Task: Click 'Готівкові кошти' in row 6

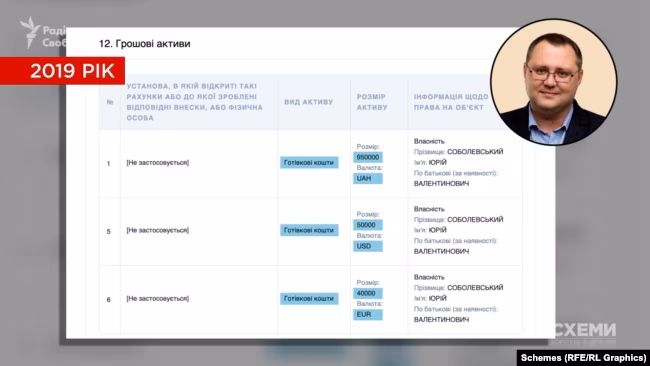Action: tap(309, 298)
